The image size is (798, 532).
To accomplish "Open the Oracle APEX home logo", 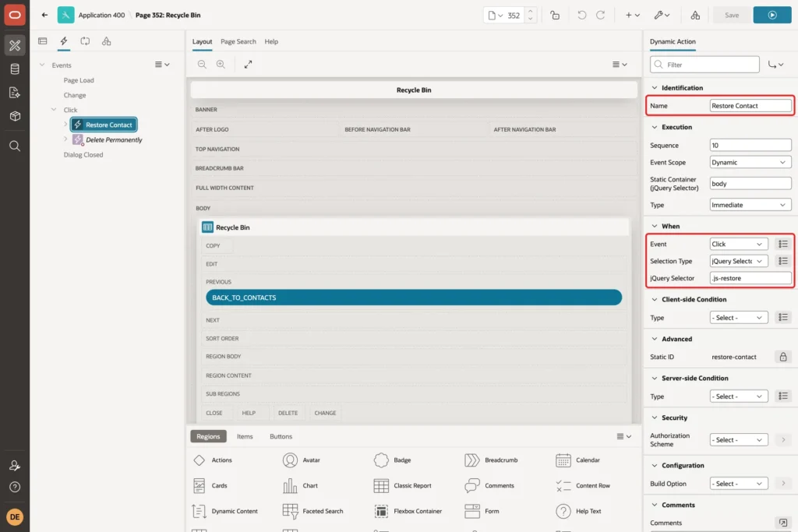I will (15, 15).
